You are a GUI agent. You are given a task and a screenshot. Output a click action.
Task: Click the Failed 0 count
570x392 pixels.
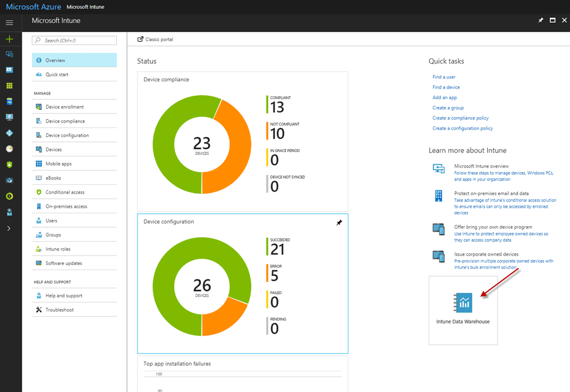point(274,302)
